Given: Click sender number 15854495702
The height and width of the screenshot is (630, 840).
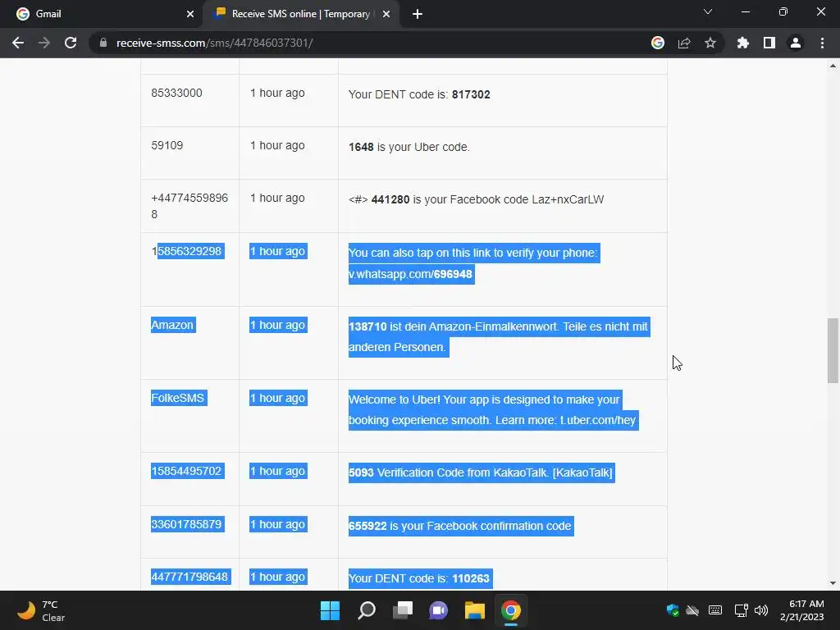Looking at the screenshot, I should [x=186, y=471].
